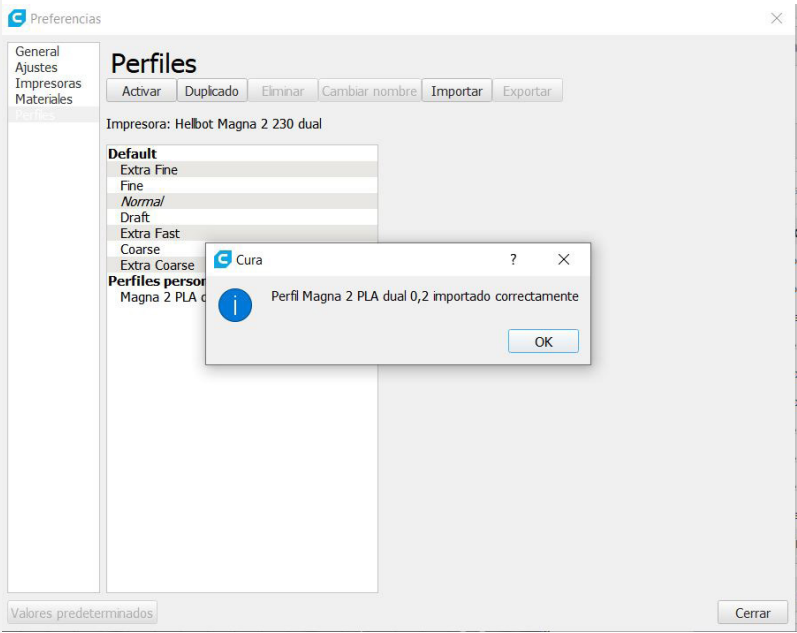Click the imported profile confirmation message text
797x633 pixels.
tap(424, 296)
